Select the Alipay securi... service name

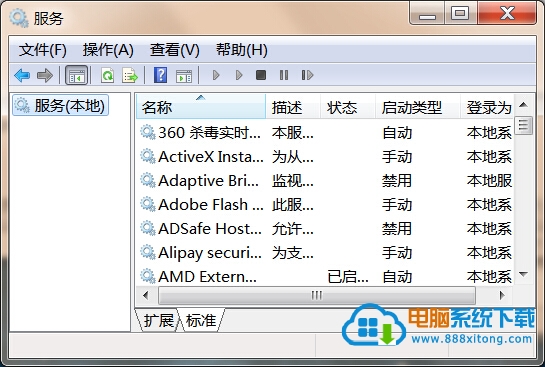(210, 253)
